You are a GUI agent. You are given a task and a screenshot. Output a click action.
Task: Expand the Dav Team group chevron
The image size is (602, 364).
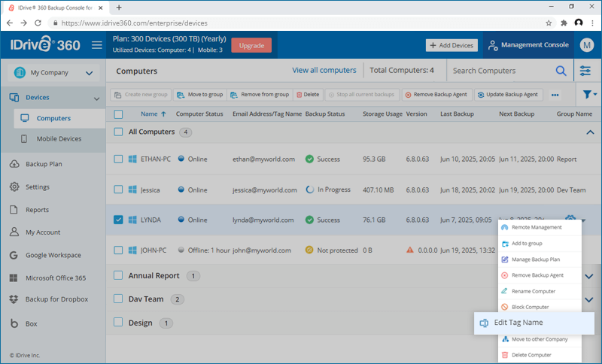589,299
